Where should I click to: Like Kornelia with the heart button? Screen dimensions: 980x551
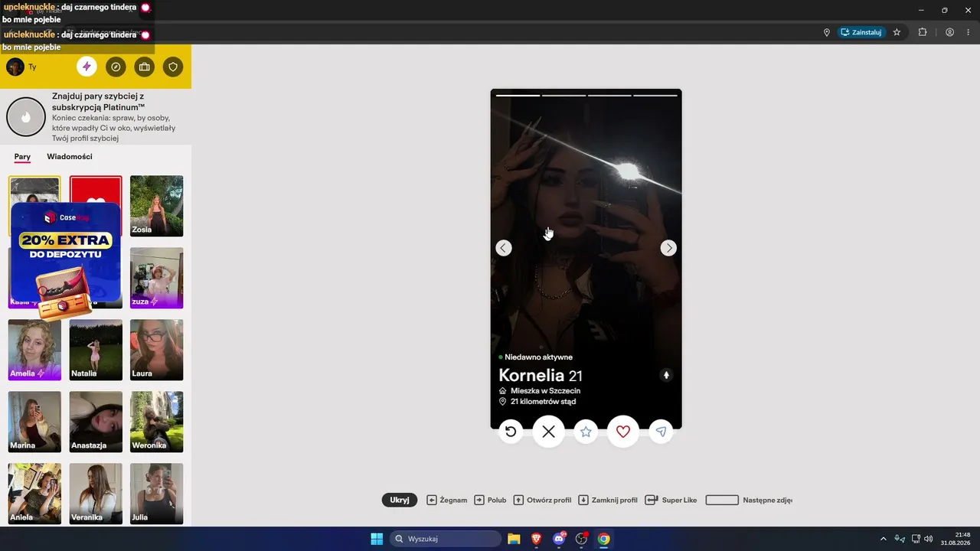tap(623, 432)
